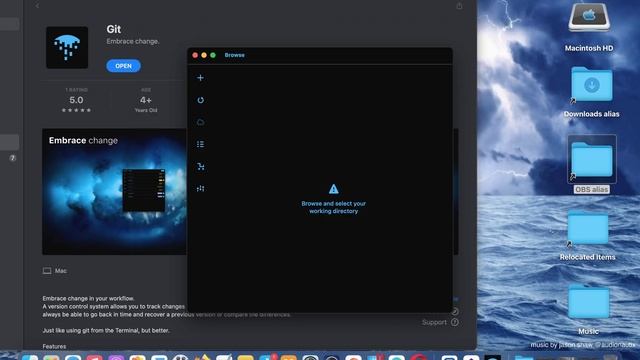
Task: Click the circular refresh arrow icon in Git sidebar
Action: 200,100
